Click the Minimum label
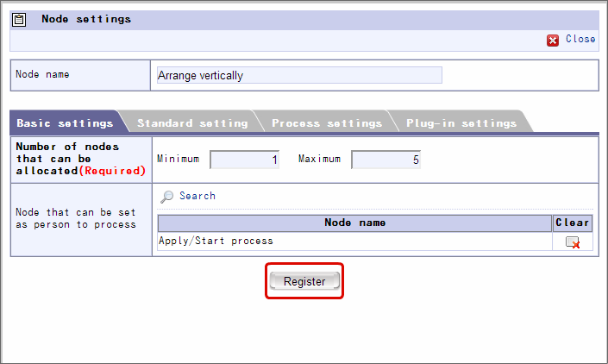Screen dimensions: 608x364 click(x=178, y=159)
